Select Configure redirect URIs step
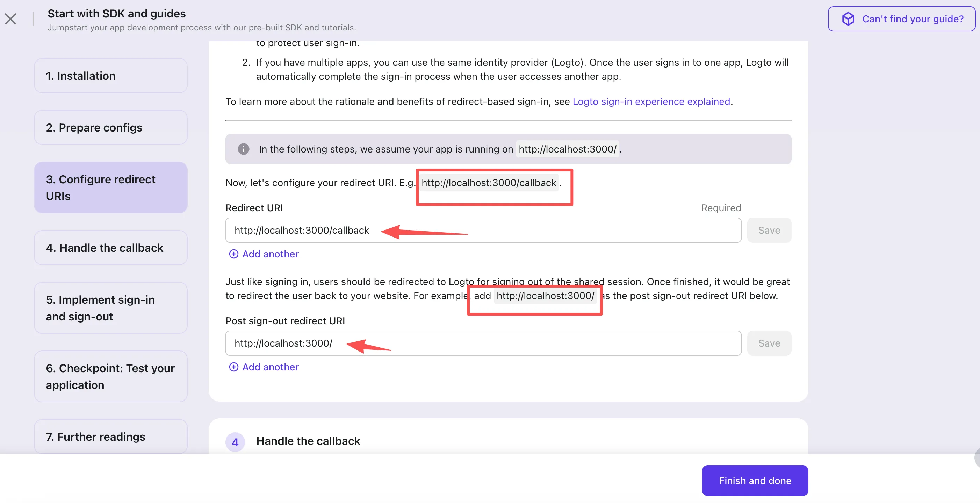This screenshot has width=980, height=503. pyautogui.click(x=110, y=187)
